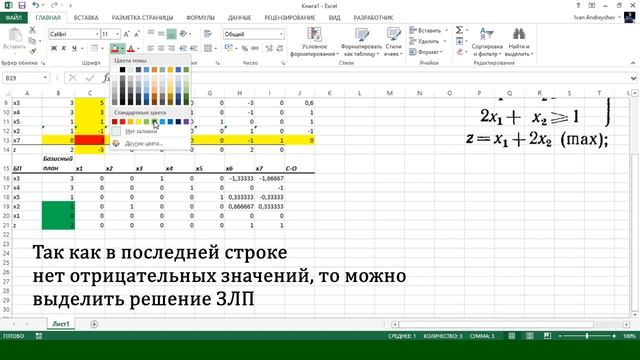The height and width of the screenshot is (360, 640).
Task: Click the insert function fx icon
Action: click(106, 78)
